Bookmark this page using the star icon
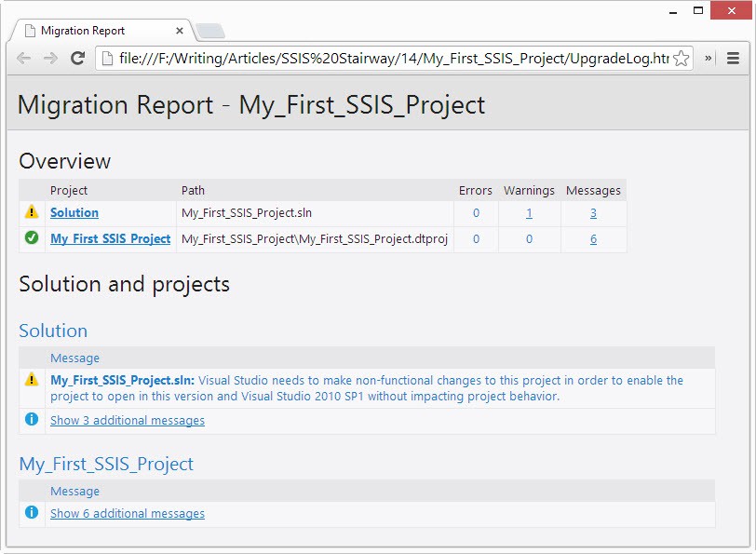This screenshot has width=756, height=554. [x=681, y=59]
